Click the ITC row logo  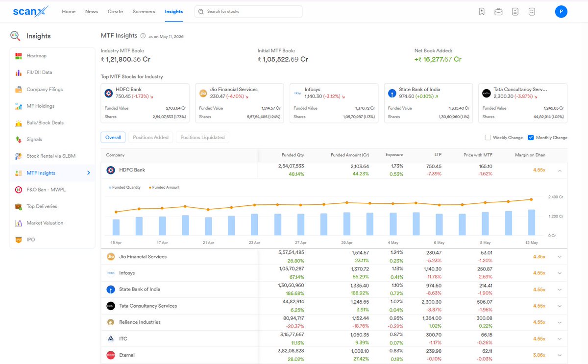[111, 339]
